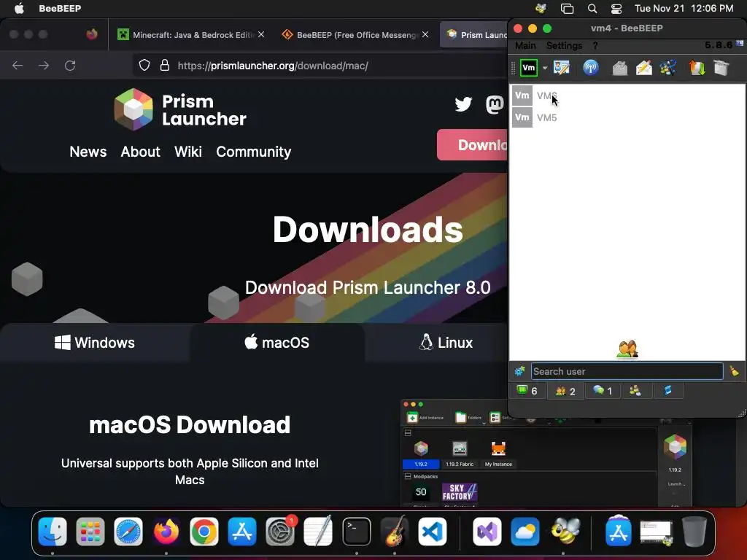Switch to the green screen tab showing 6
Viewport: 747px width, 560px height.
[527, 391]
